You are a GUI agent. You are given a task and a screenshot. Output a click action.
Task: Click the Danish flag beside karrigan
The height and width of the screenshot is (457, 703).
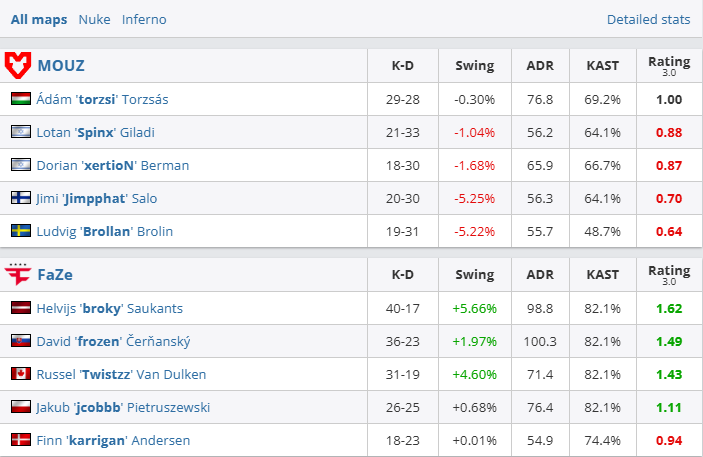click(20, 440)
